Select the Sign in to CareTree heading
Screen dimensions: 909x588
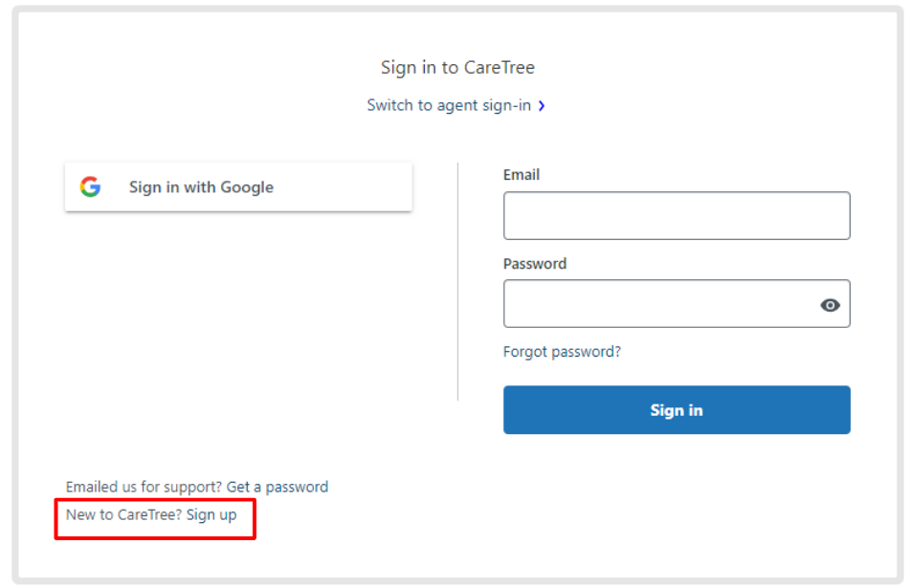tap(456, 67)
